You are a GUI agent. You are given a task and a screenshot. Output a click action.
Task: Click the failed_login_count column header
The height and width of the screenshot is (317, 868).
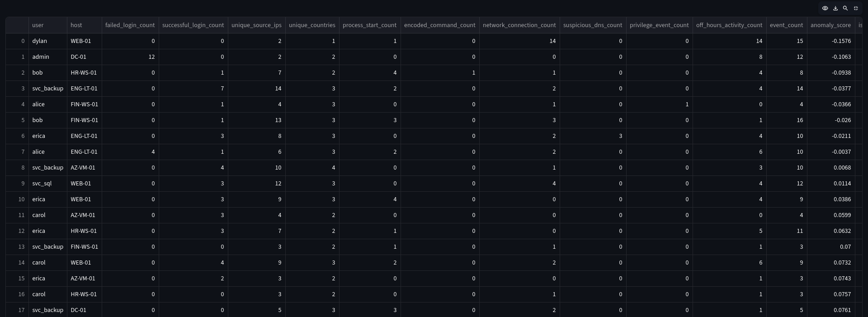(x=130, y=25)
